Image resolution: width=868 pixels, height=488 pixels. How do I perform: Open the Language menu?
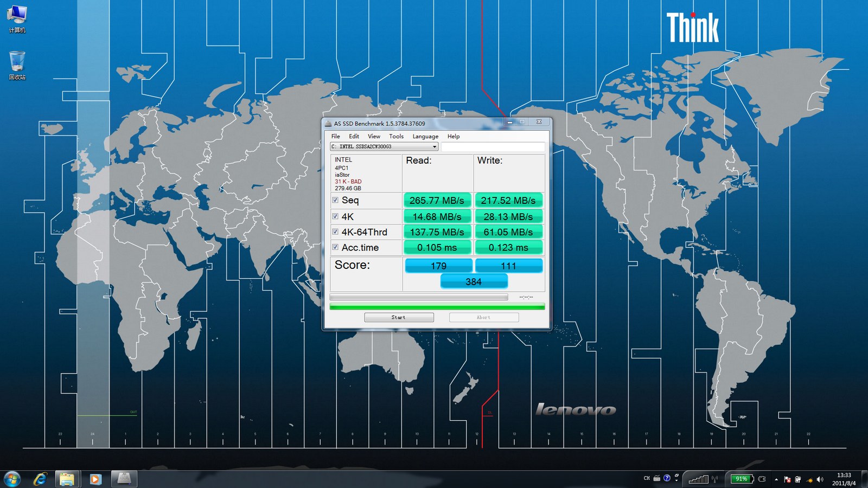(x=425, y=136)
